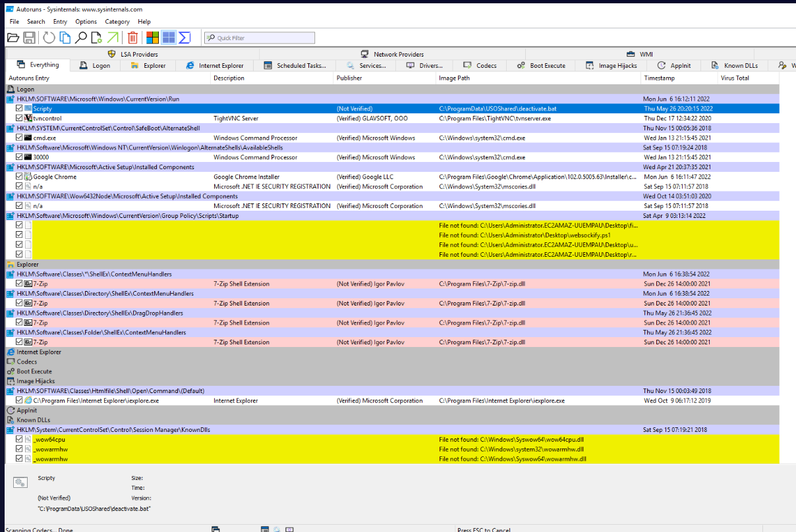
Task: Select HKLM SafeBoot AlternateShell registry key row
Action: [392, 128]
